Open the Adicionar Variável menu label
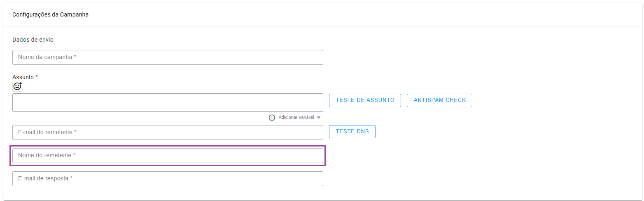The image size is (644, 201). pos(296,118)
